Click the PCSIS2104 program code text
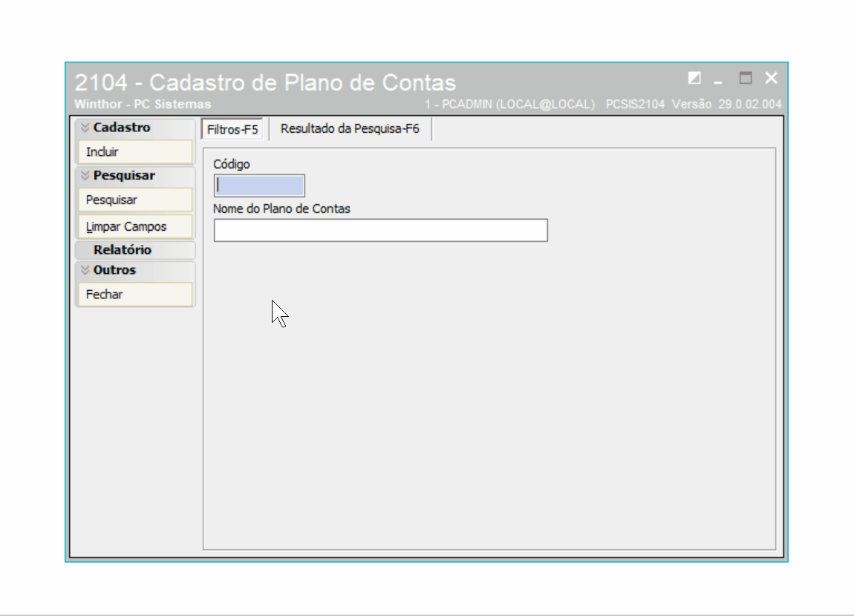 pos(635,104)
